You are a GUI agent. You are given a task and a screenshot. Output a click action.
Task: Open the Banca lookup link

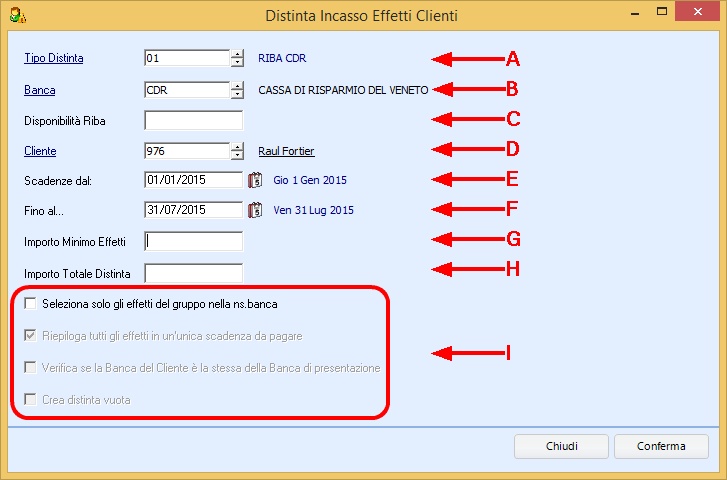pos(39,90)
